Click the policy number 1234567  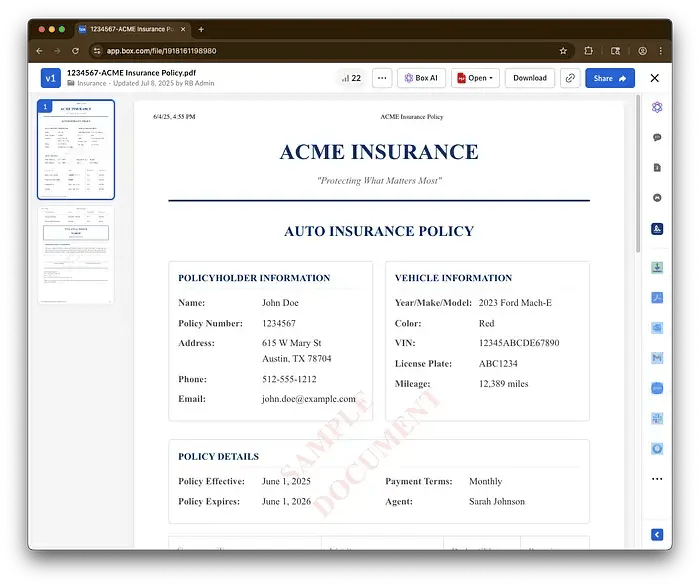click(x=279, y=323)
